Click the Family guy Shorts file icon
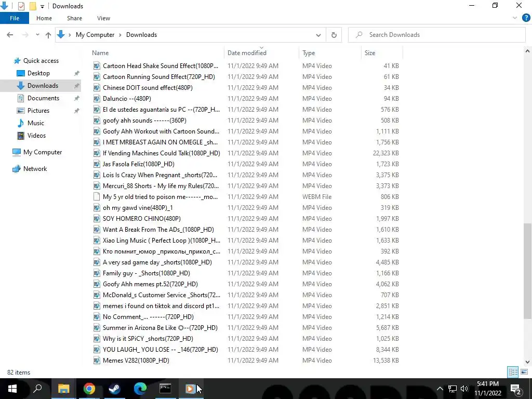Image resolution: width=532 pixels, height=399 pixels. click(x=97, y=273)
